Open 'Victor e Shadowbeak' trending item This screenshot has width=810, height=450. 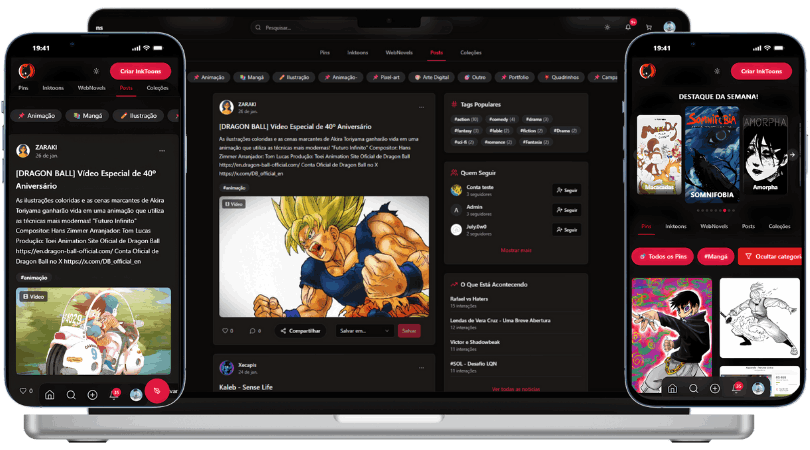pos(475,342)
